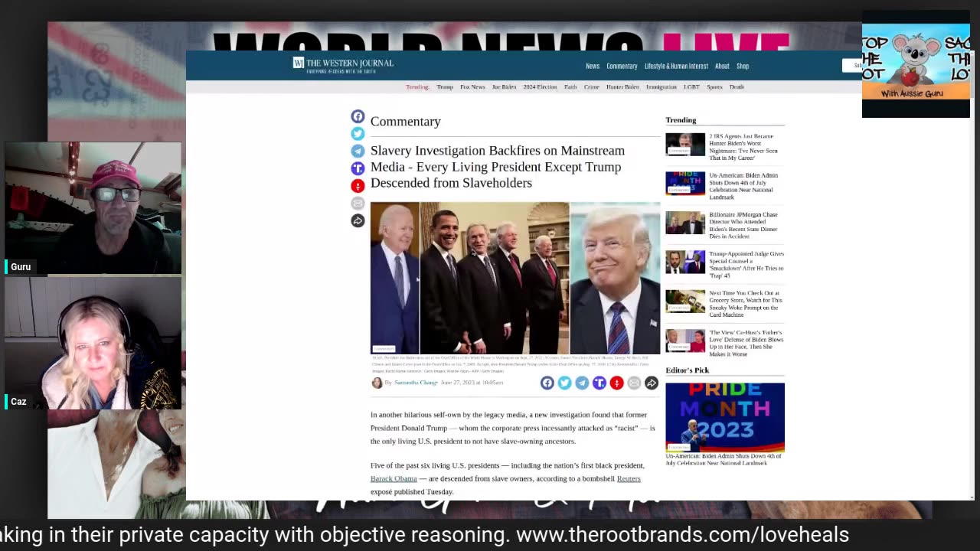The width and height of the screenshot is (980, 551).
Task: Open Lifestyle & Human Interest menu
Action: (676, 66)
